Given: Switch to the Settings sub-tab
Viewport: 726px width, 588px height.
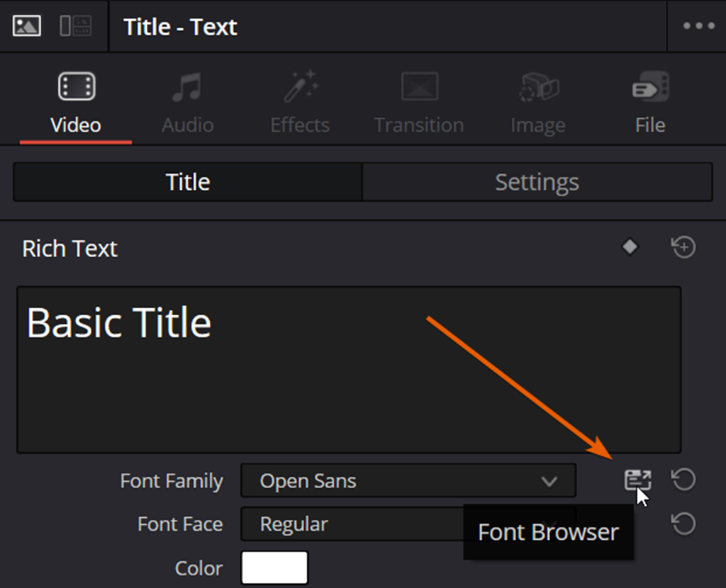Looking at the screenshot, I should pyautogui.click(x=537, y=182).
